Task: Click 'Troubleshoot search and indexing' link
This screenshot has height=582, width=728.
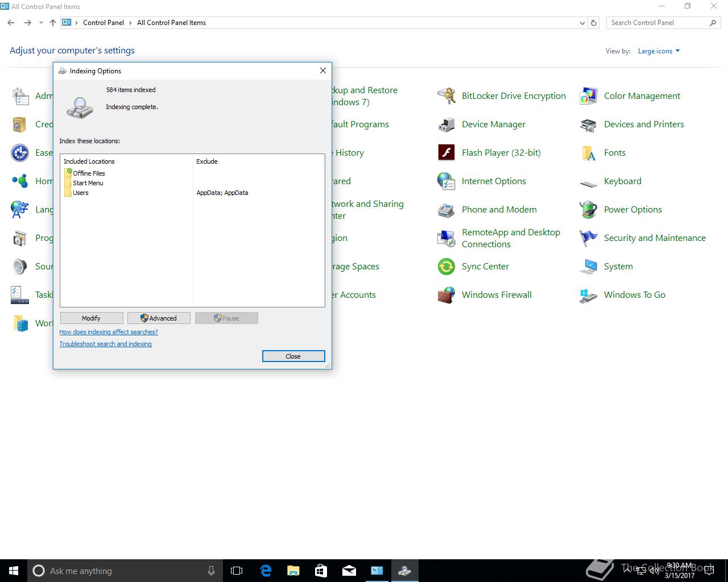Action: coord(105,344)
